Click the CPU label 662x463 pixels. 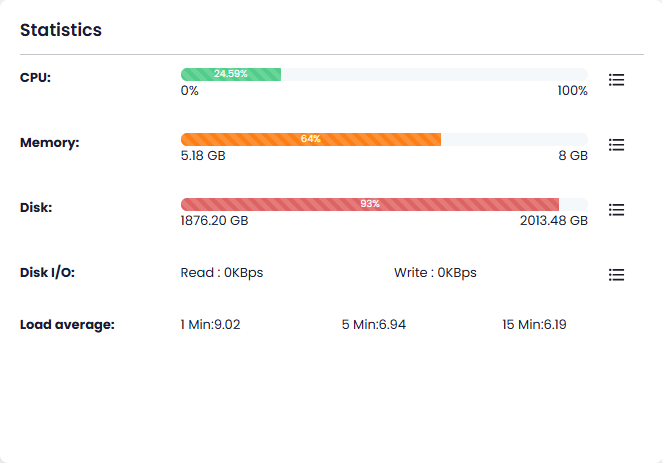[x=35, y=78]
